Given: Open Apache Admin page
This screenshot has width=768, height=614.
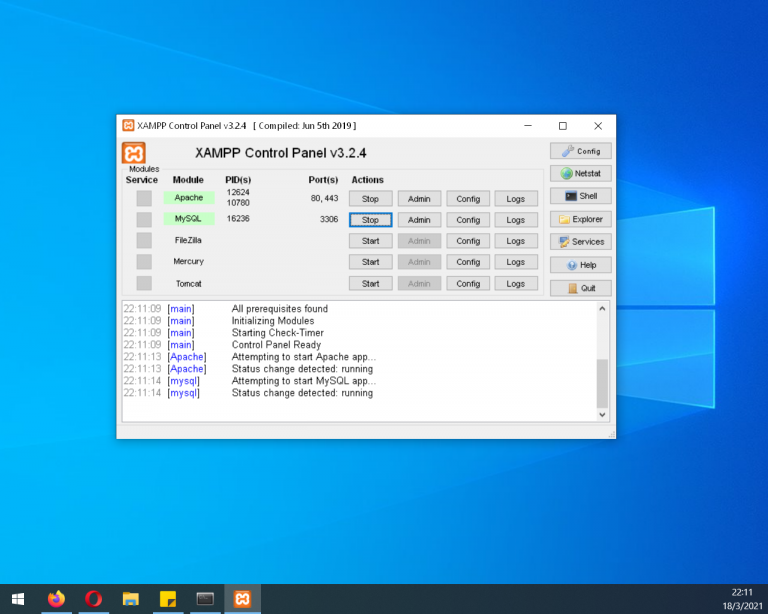Looking at the screenshot, I should click(x=419, y=199).
